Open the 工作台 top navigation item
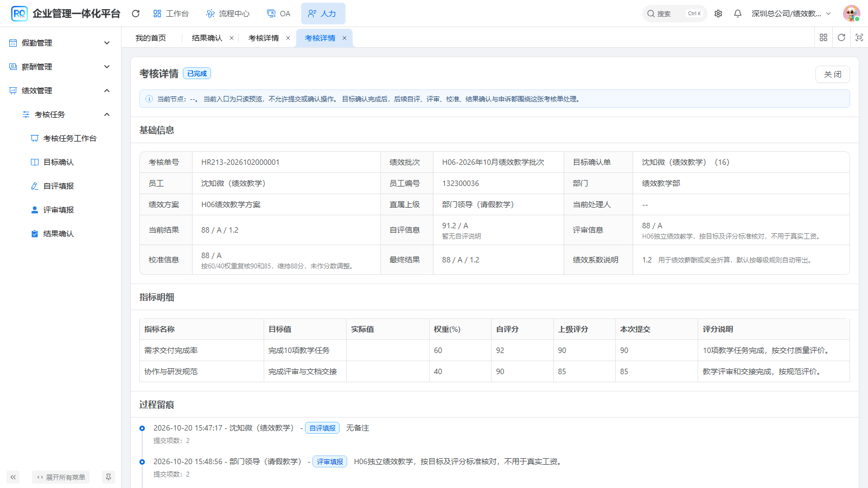The height and width of the screenshot is (488, 868). [171, 14]
